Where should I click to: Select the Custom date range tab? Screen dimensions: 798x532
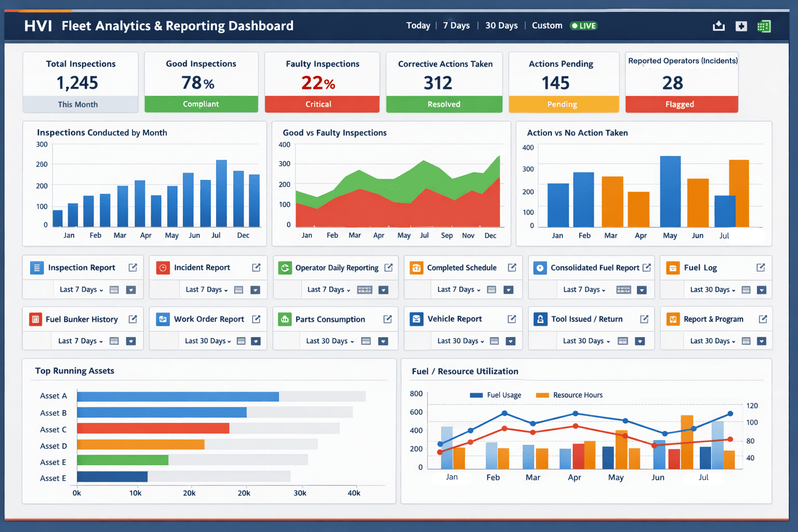pyautogui.click(x=547, y=25)
